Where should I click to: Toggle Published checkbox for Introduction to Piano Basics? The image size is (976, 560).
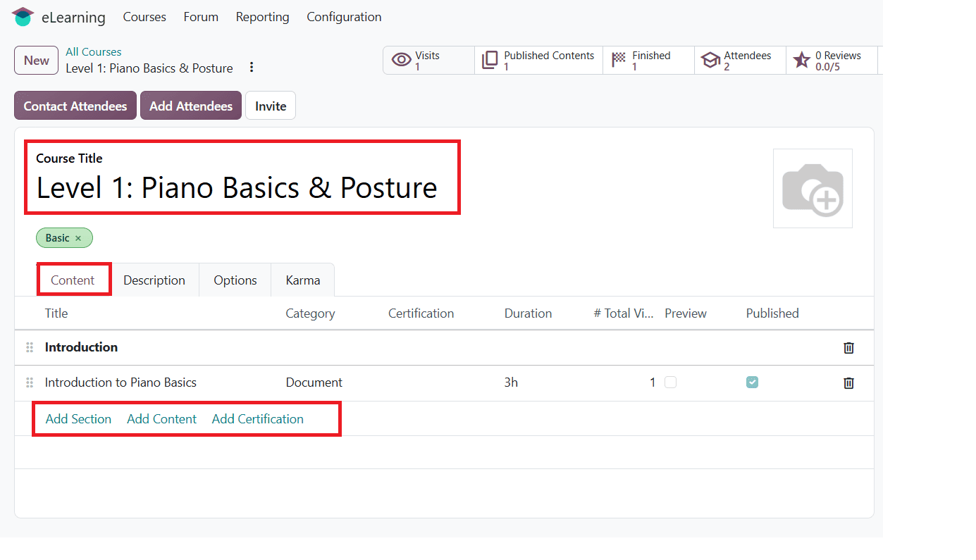pyautogui.click(x=753, y=382)
